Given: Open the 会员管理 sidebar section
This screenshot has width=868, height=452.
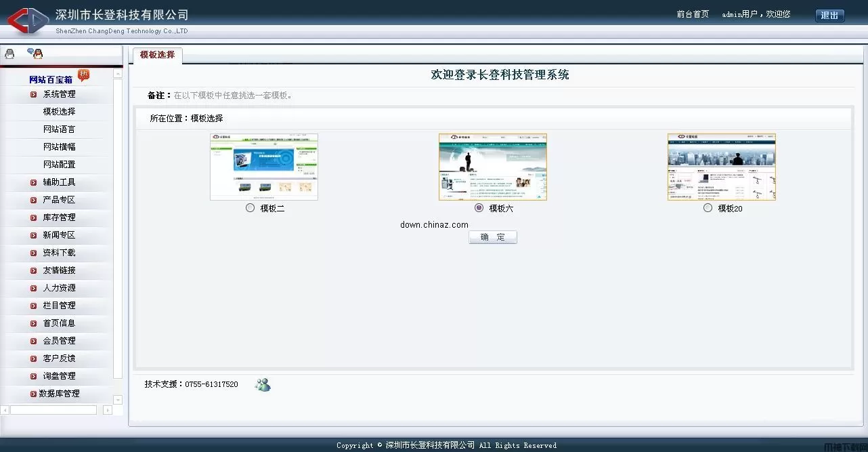Looking at the screenshot, I should pos(60,341).
